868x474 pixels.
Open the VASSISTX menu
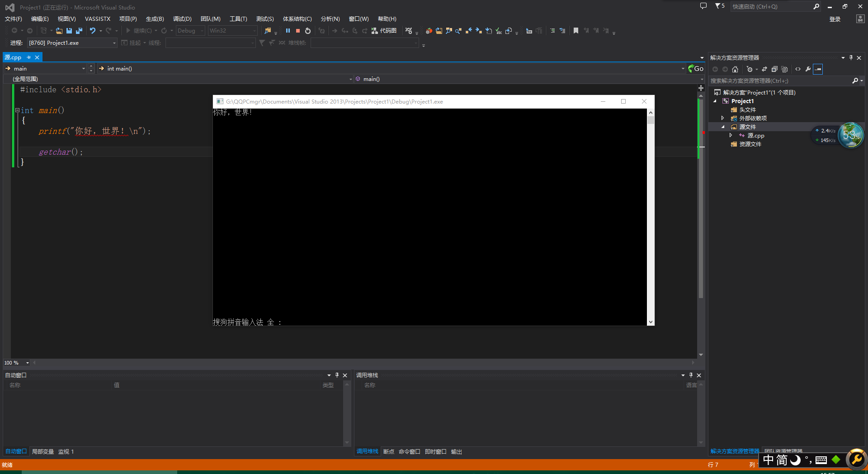[98, 19]
